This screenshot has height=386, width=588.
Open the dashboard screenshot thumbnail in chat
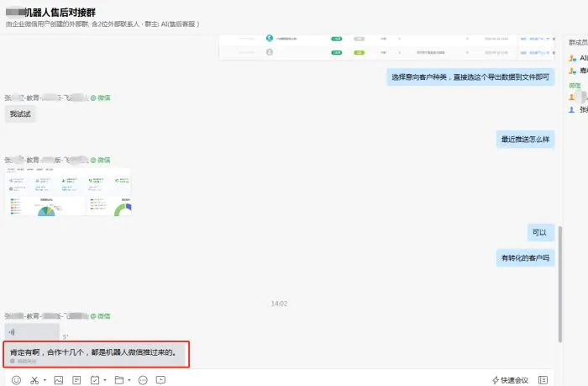68,192
